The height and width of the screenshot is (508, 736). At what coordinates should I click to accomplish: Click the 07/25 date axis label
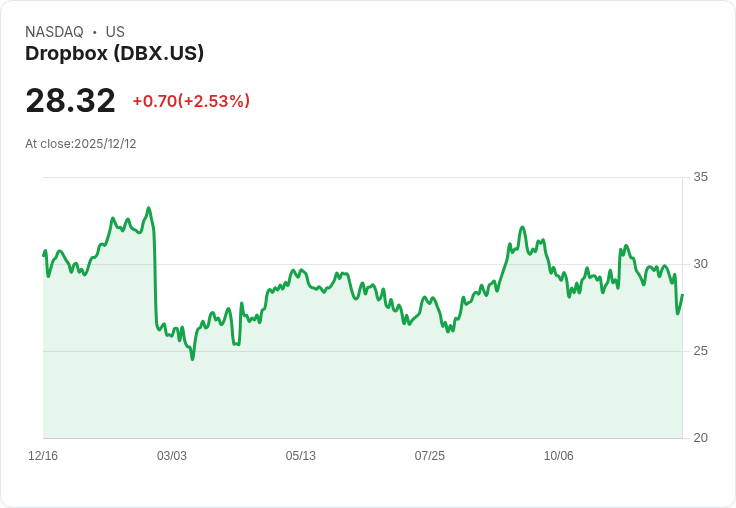point(429,456)
